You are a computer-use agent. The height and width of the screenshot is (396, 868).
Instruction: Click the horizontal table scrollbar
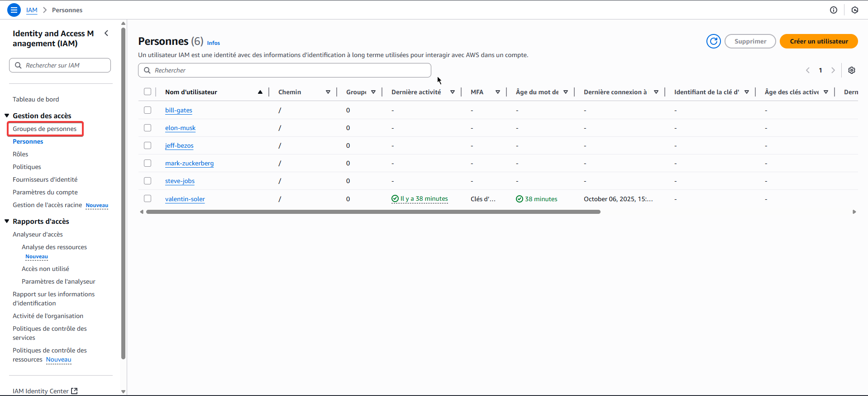373,212
